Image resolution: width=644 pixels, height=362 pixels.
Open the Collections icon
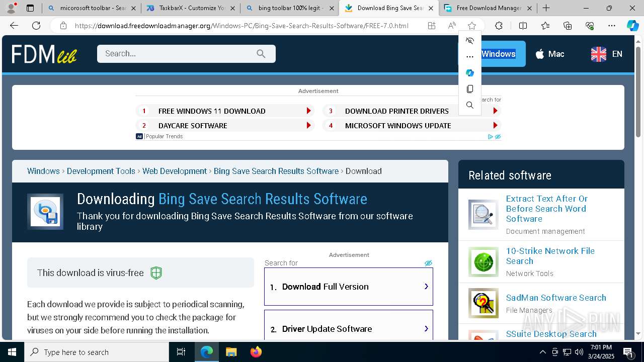(x=568, y=26)
